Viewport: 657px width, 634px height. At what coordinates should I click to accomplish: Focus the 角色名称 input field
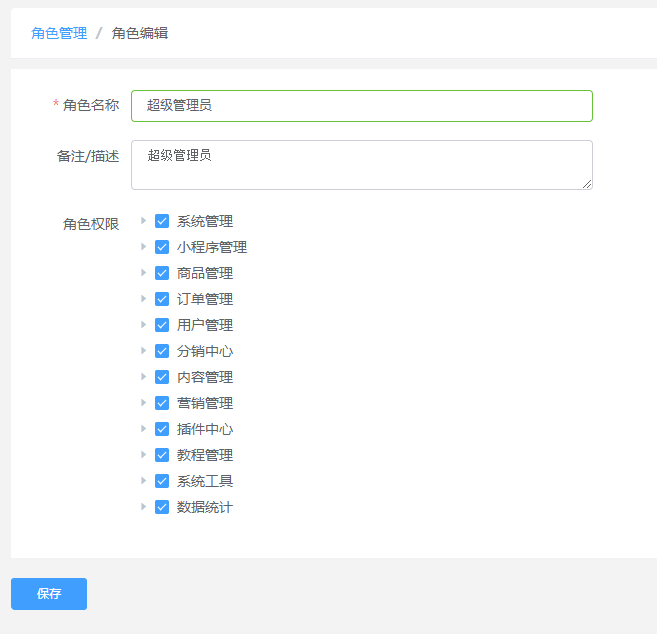[x=362, y=106]
